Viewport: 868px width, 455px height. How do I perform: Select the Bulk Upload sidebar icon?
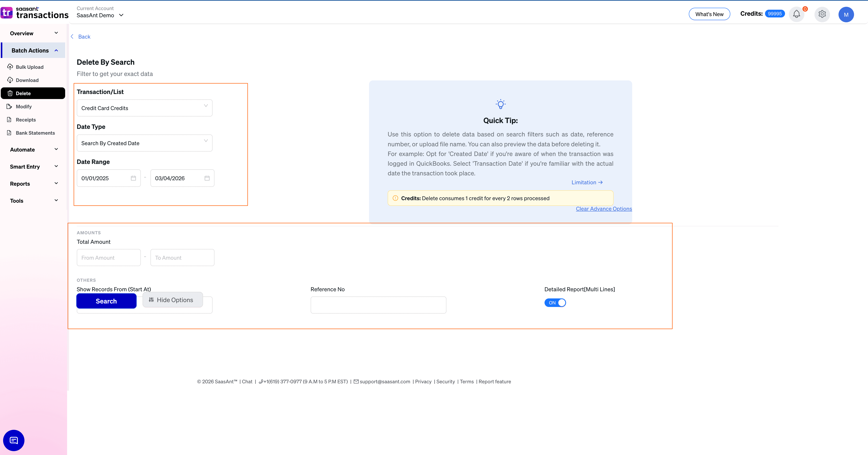point(10,67)
